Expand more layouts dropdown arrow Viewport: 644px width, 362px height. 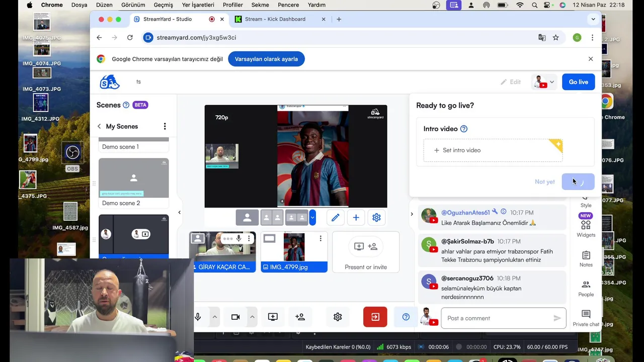tap(312, 218)
